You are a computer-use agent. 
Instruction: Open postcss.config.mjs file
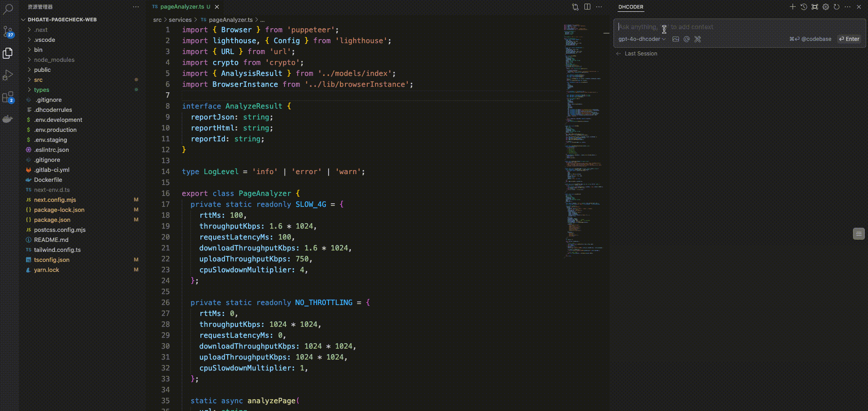[x=60, y=230]
